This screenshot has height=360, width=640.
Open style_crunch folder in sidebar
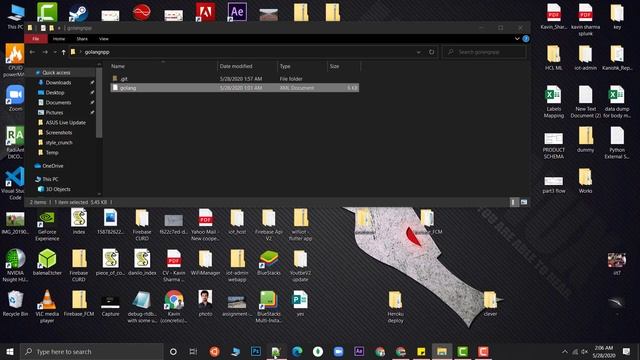point(59,143)
